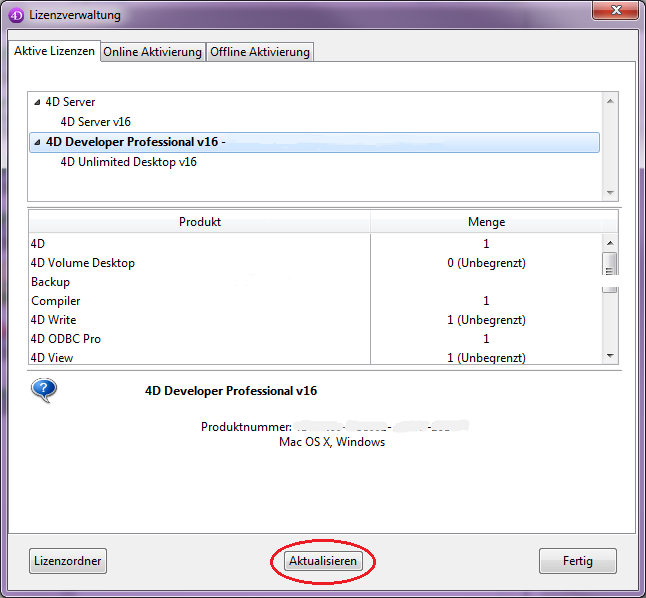Select 4D Unlimited Desktop v16 entry
The width and height of the screenshot is (646, 598).
129,162
